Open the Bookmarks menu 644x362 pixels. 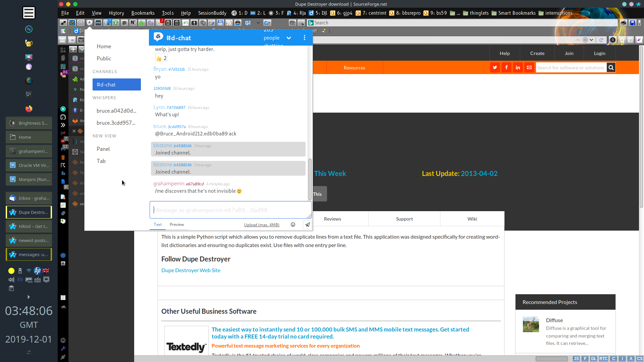pos(143,13)
